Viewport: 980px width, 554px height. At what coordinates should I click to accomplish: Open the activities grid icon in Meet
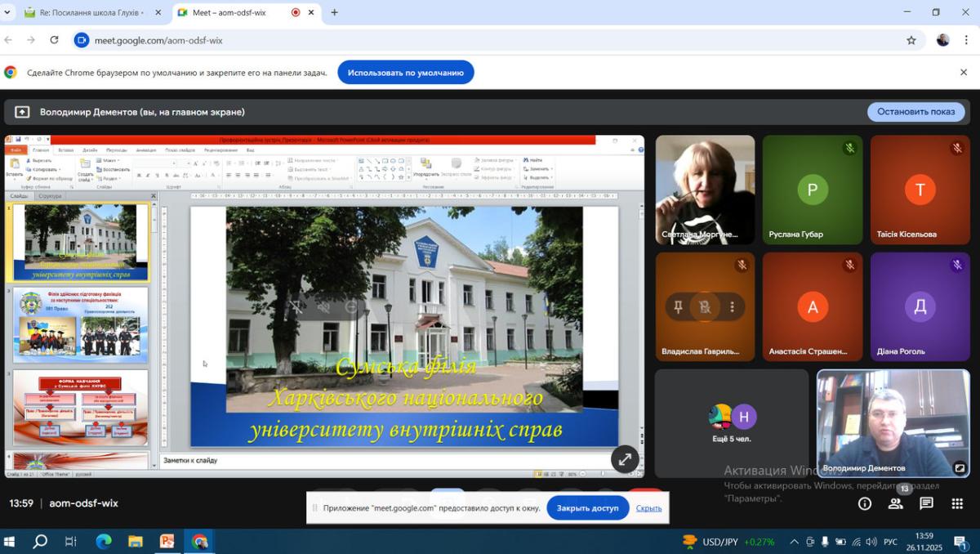pos(958,504)
